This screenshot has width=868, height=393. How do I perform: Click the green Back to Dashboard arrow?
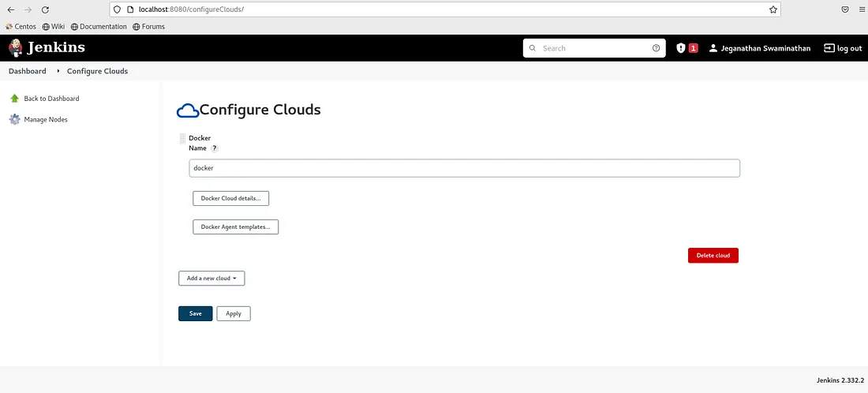point(15,99)
